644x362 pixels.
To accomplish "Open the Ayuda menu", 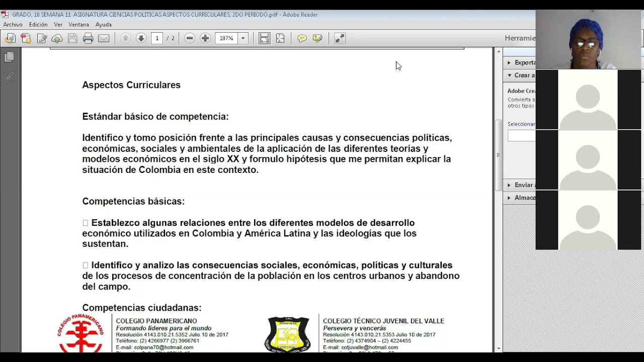I will (x=104, y=25).
